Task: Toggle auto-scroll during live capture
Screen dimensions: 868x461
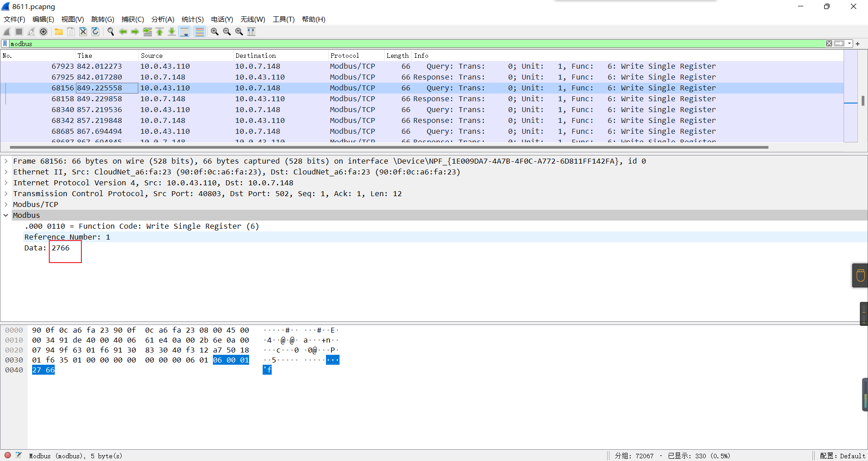Action: pyautogui.click(x=184, y=32)
